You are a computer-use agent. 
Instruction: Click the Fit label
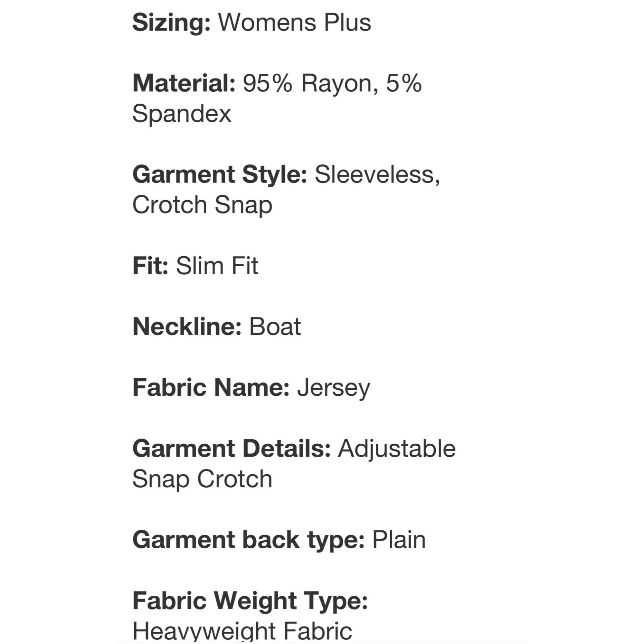[150, 266]
